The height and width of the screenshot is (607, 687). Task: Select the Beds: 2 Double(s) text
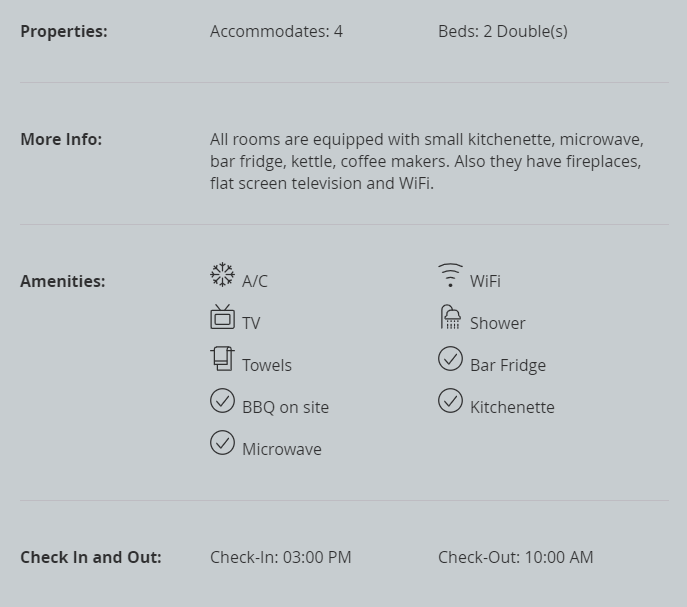coord(503,32)
